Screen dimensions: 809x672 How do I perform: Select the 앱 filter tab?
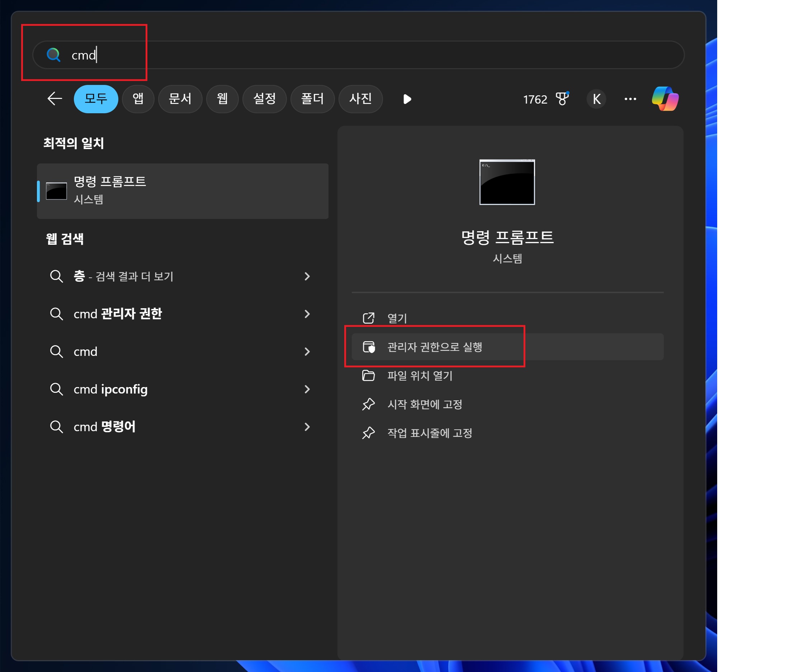click(138, 99)
